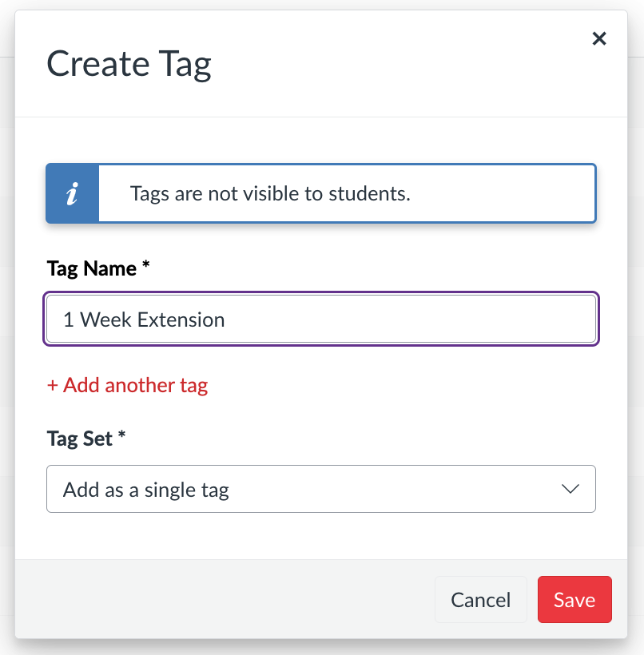
Task: Click the empty footer area left of Cancel
Action: 224,600
